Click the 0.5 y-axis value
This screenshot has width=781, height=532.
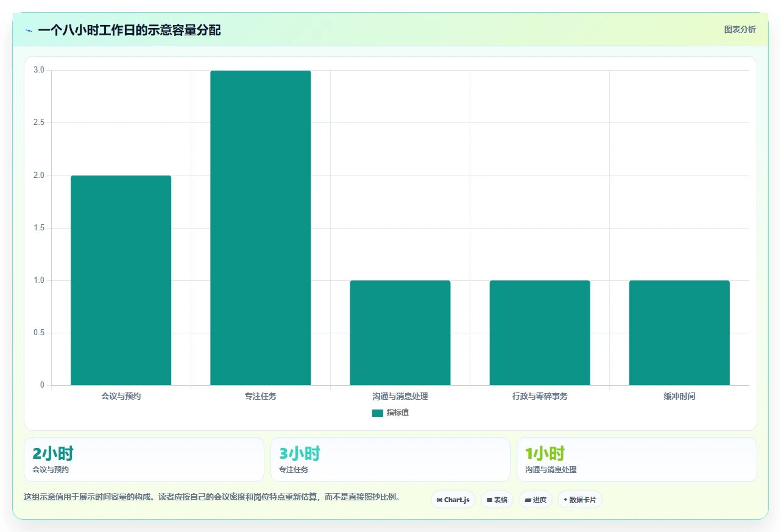pyautogui.click(x=39, y=333)
